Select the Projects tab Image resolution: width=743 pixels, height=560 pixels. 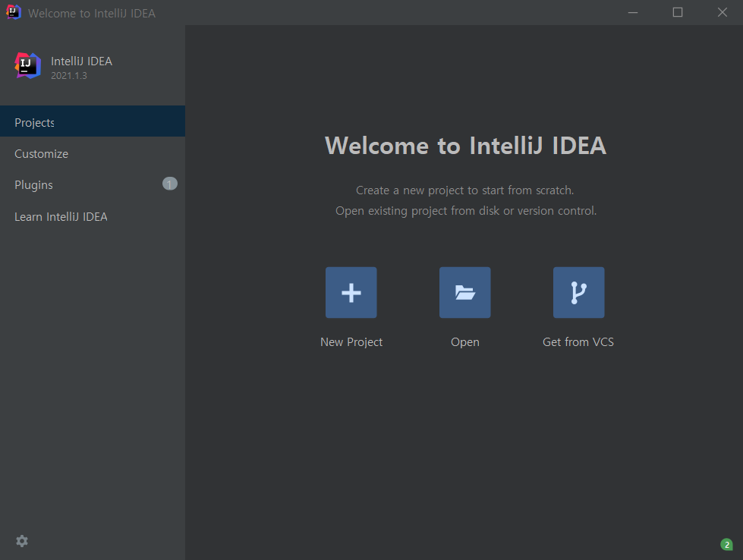tap(93, 121)
